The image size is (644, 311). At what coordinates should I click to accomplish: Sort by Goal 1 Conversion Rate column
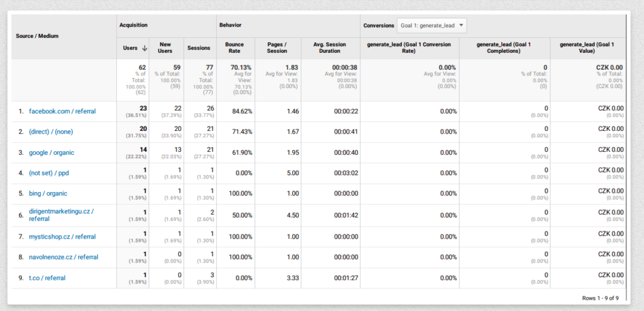[409, 48]
